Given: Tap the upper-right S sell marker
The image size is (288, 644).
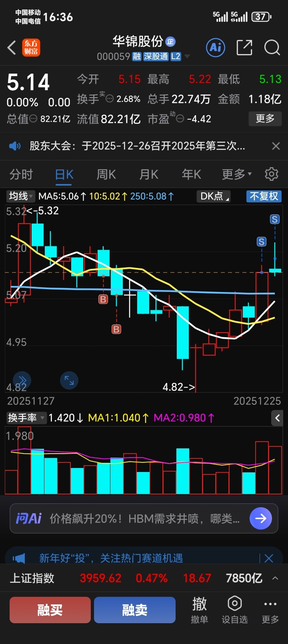Looking at the screenshot, I should click(x=274, y=219).
